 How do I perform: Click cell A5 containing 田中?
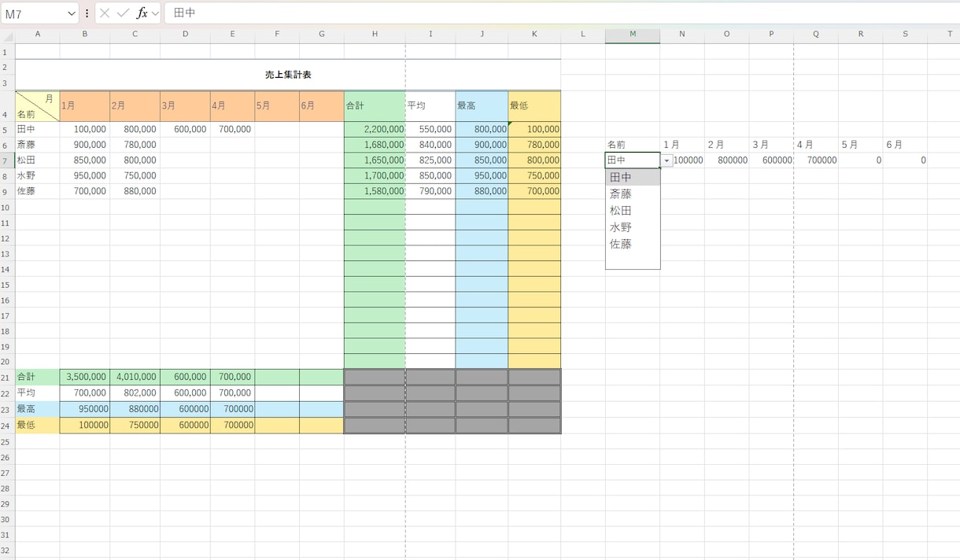pyautogui.click(x=37, y=129)
